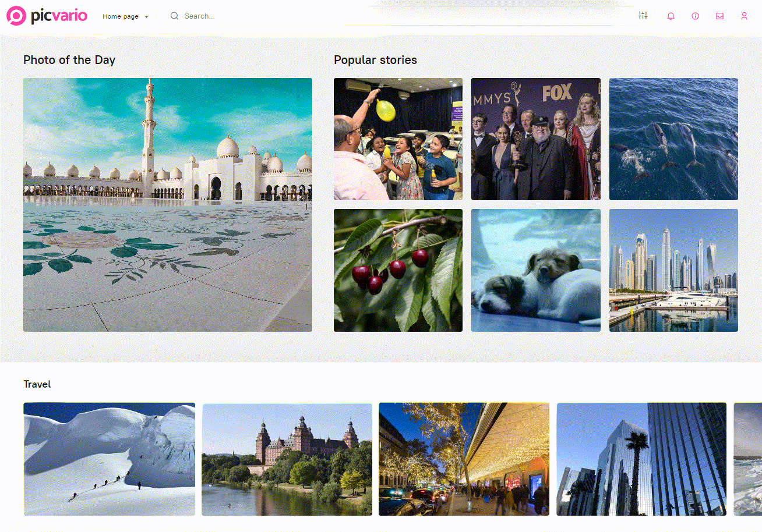
Task: Open the cherries on branch story
Action: click(x=398, y=271)
